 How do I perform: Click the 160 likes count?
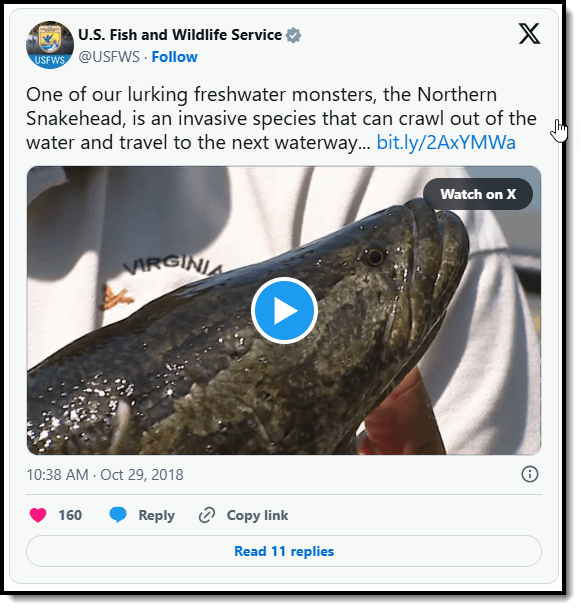tap(70, 515)
